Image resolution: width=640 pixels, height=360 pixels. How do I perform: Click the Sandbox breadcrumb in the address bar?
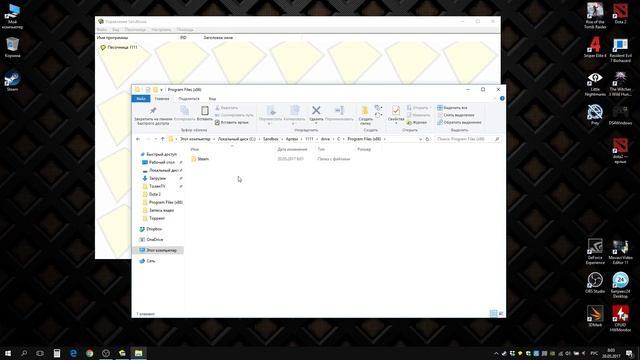click(x=271, y=139)
